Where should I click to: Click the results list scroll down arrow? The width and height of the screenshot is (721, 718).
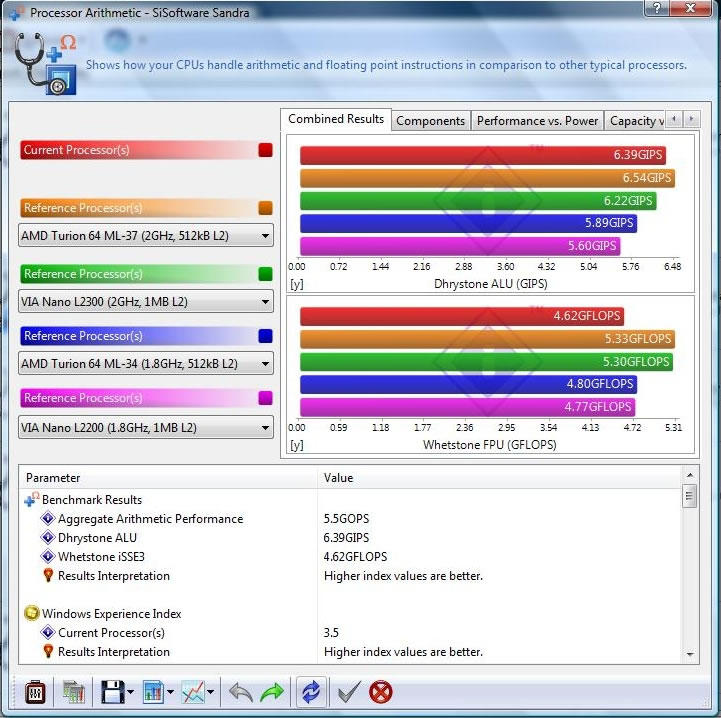690,654
